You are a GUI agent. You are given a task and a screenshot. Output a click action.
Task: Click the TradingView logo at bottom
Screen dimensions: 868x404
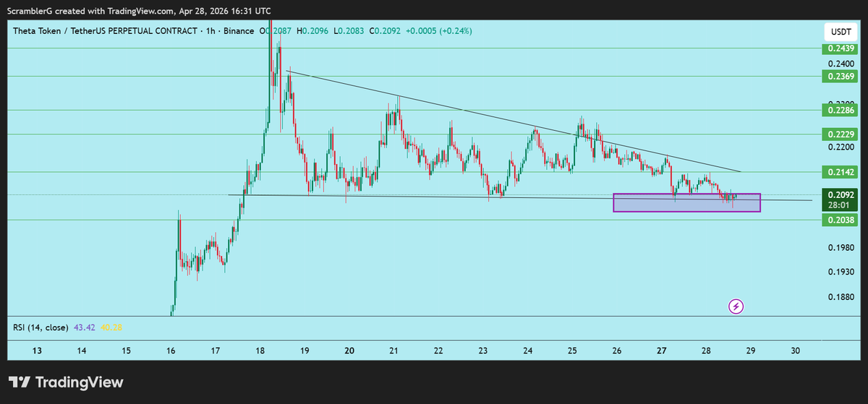click(66, 382)
